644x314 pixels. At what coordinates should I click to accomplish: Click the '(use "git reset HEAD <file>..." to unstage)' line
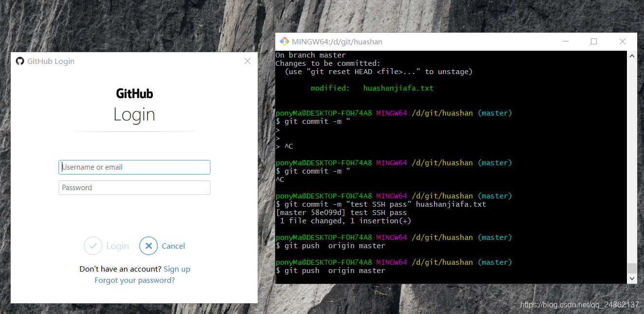(379, 72)
